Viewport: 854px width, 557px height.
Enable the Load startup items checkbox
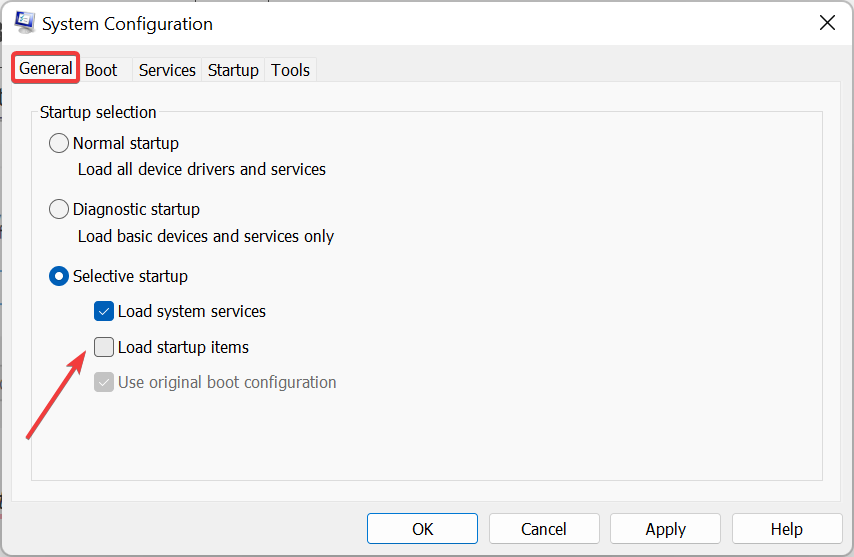pyautogui.click(x=104, y=347)
